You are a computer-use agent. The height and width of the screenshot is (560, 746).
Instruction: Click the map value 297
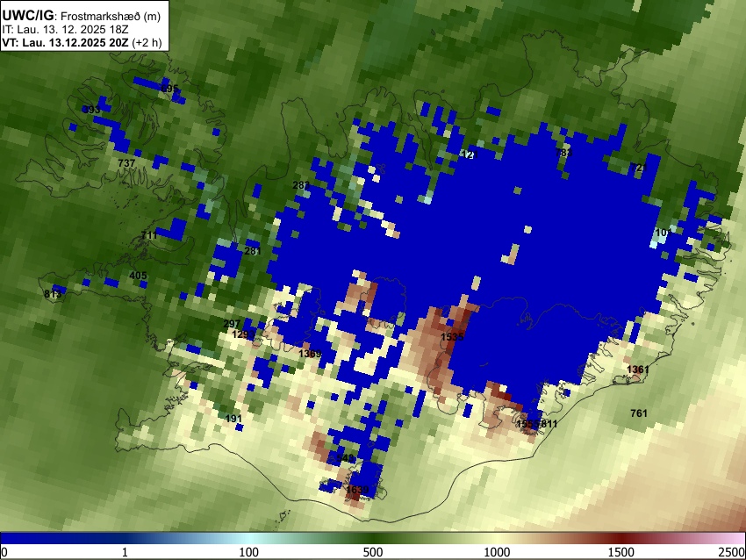[x=232, y=324]
